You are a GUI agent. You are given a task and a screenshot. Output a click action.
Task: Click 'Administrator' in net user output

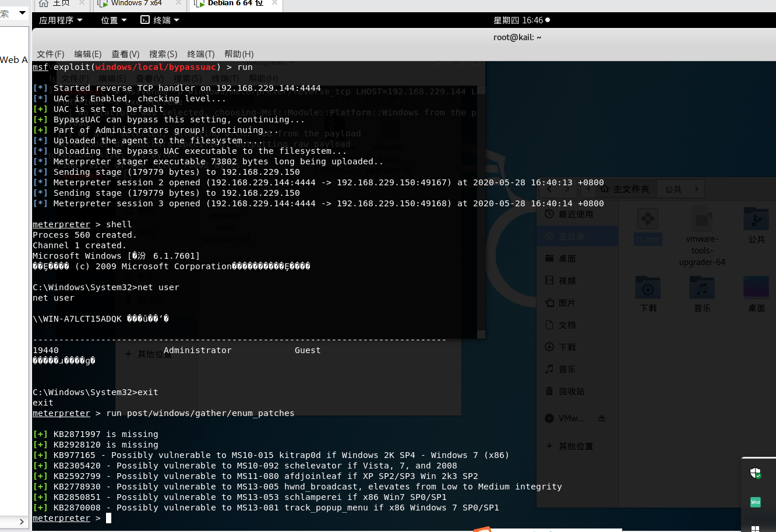197,350
